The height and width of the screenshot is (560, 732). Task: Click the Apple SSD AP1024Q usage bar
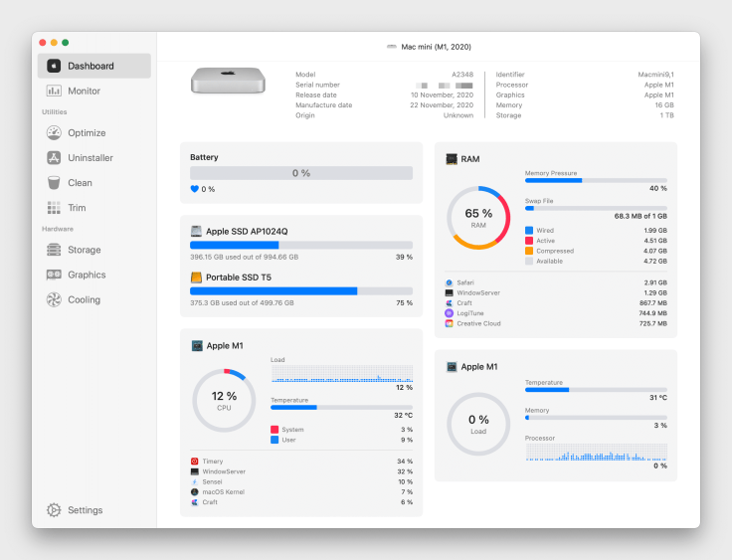[301, 246]
